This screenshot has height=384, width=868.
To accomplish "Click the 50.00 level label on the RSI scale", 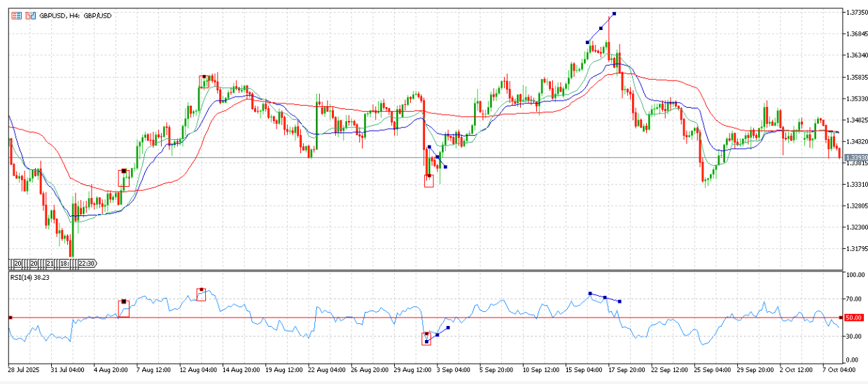I will (x=853, y=318).
